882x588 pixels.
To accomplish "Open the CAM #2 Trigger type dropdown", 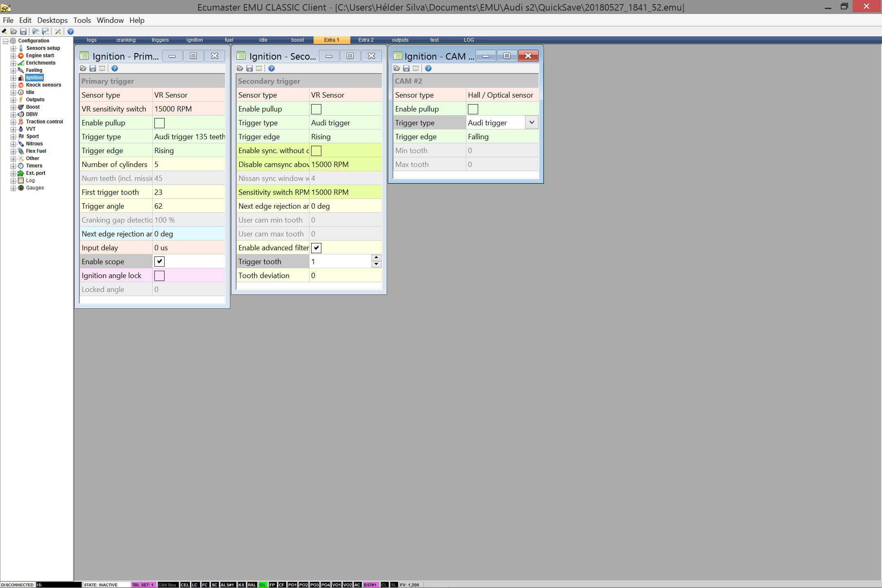I will click(532, 122).
